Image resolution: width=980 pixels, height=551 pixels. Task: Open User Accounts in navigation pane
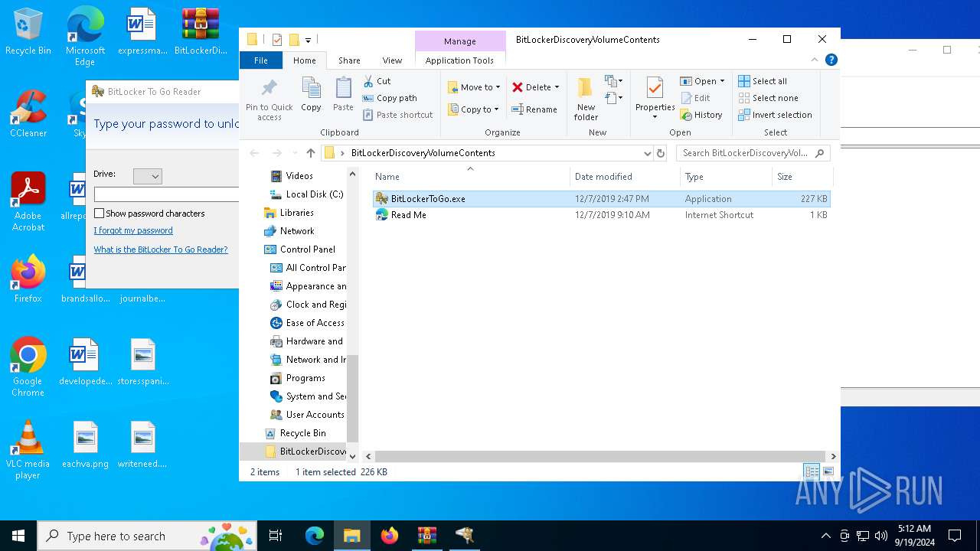(x=315, y=415)
